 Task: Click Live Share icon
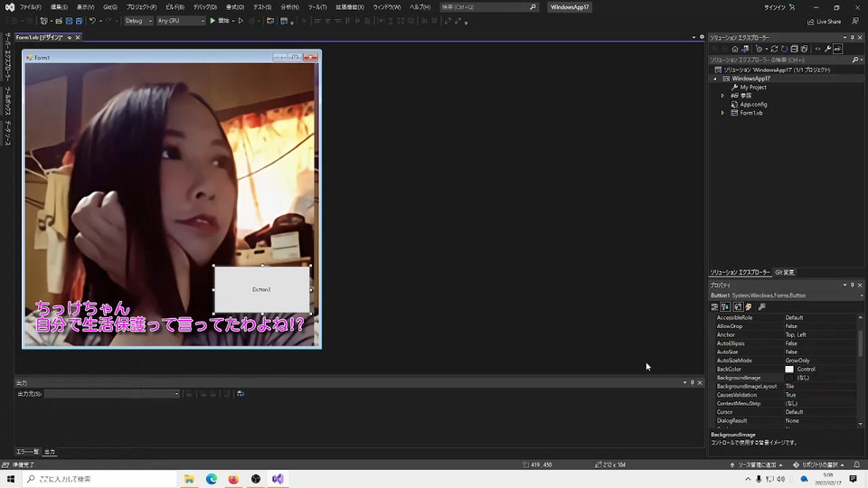825,22
